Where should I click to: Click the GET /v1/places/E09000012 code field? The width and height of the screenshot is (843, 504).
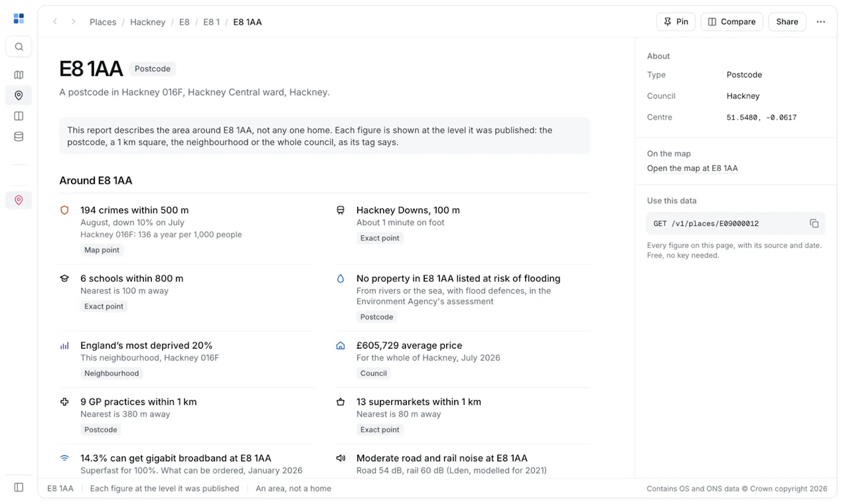tap(736, 223)
